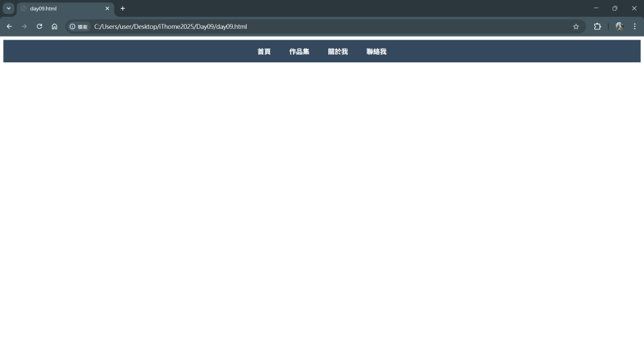Close the day09.html tab
The image size is (644, 342).
point(107,8)
